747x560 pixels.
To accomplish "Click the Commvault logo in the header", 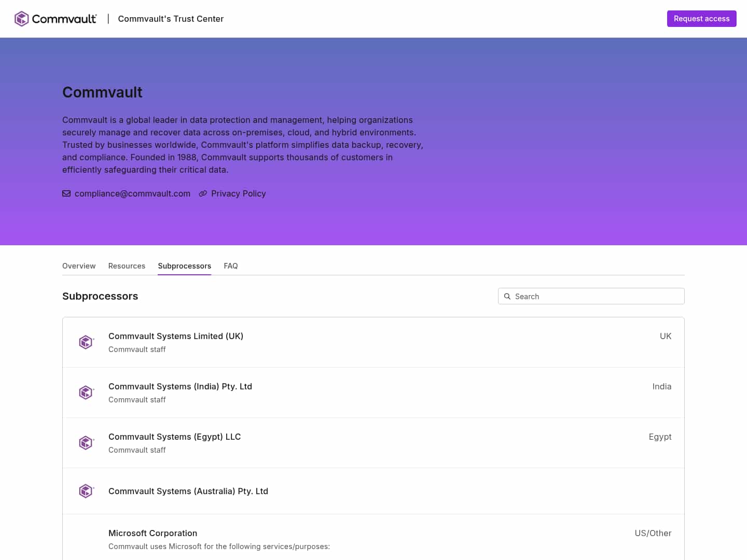I will click(x=54, y=19).
